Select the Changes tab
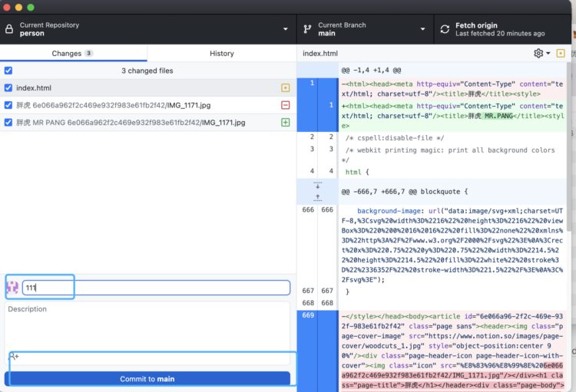 pos(72,54)
